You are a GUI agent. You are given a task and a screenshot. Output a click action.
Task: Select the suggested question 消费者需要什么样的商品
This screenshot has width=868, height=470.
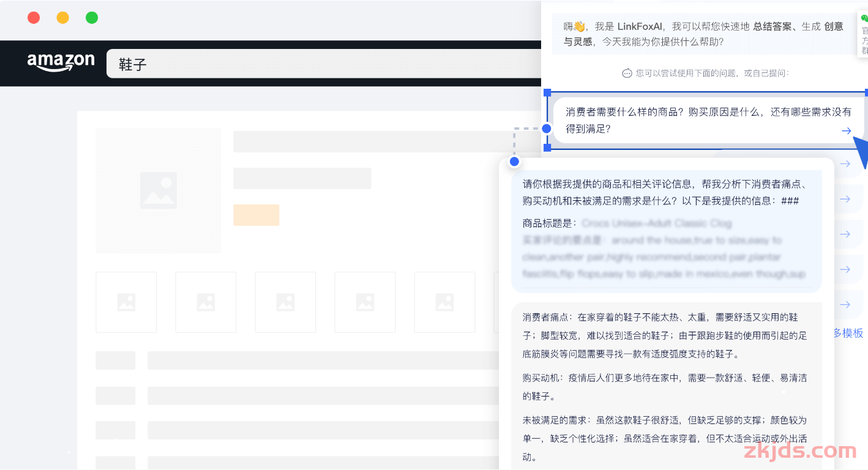coord(708,121)
